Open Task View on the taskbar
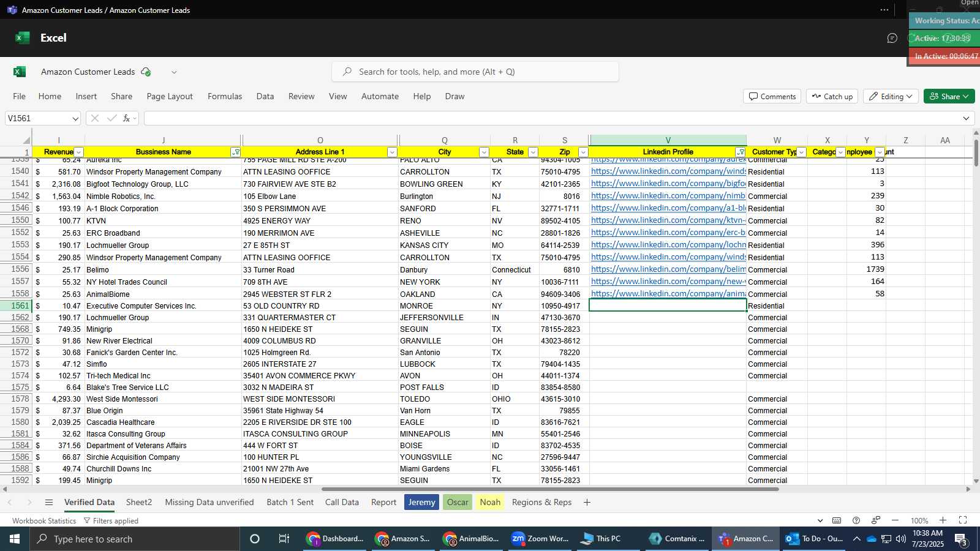 [x=284, y=539]
